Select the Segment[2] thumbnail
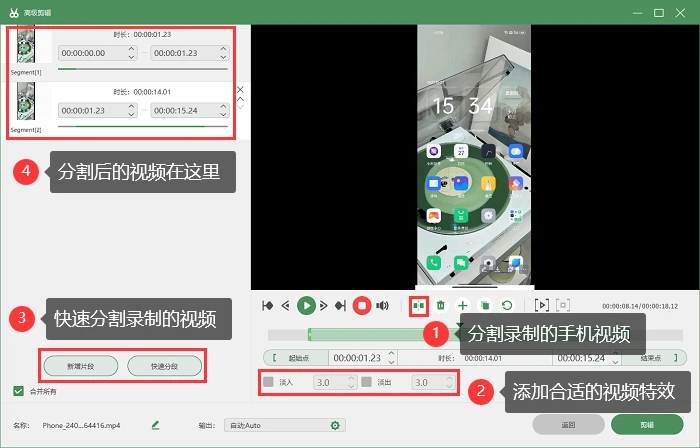The image size is (700, 448). [x=26, y=101]
